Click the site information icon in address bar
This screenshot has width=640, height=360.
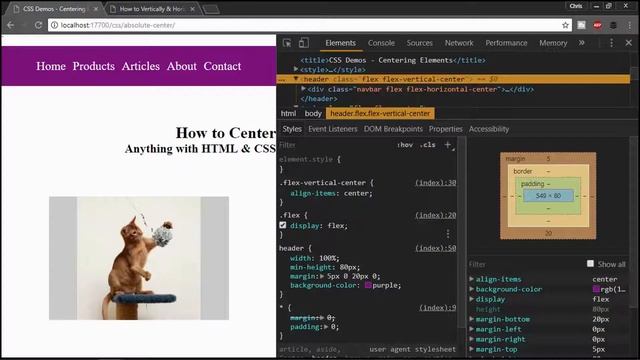pyautogui.click(x=54, y=25)
